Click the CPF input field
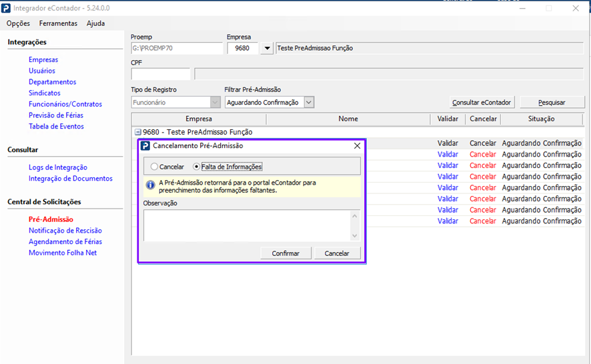Image resolution: width=591 pixels, height=364 pixels. click(x=161, y=73)
